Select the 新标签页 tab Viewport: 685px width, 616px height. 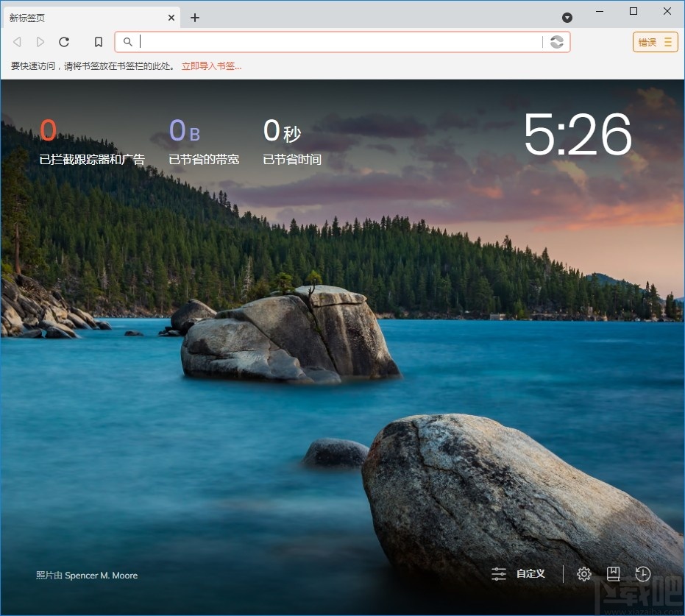92,18
